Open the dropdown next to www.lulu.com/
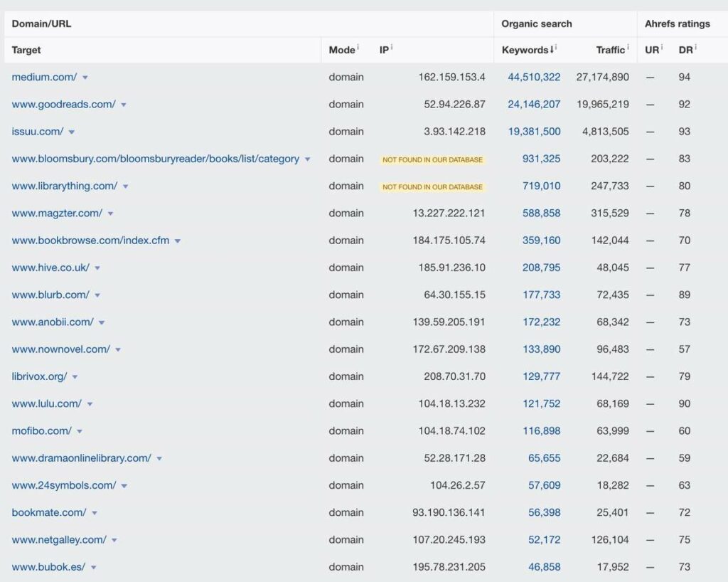The image size is (728, 582). (x=90, y=405)
